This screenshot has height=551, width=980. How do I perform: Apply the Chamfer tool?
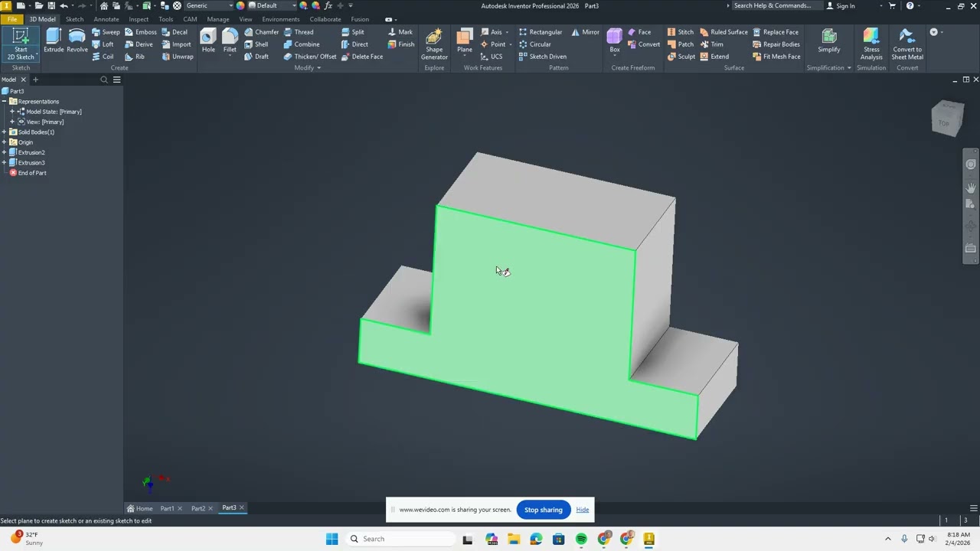point(261,32)
